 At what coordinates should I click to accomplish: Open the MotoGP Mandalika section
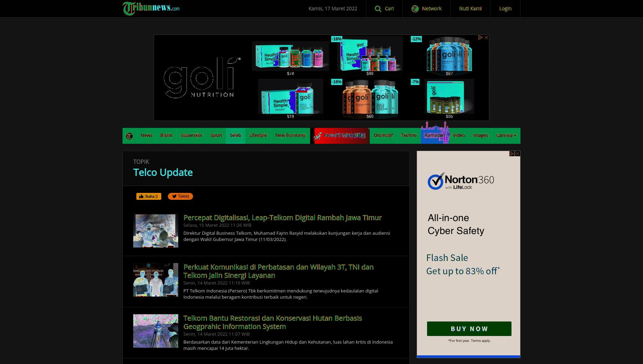340,136
